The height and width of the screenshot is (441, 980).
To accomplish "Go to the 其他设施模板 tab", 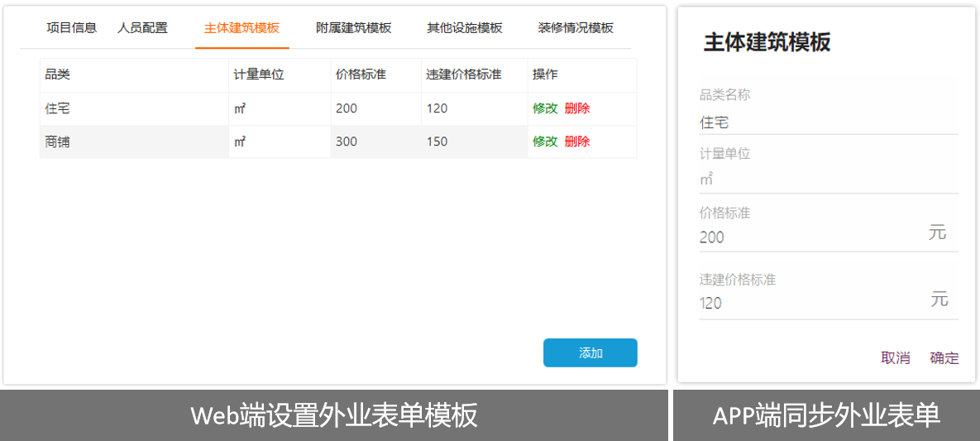I will [x=464, y=27].
